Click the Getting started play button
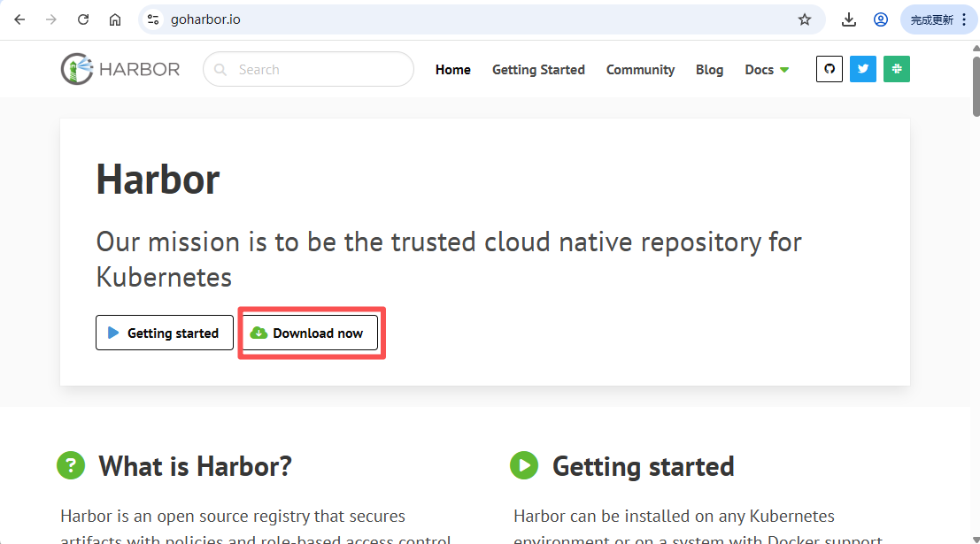Screen dimensions: 980x544 pos(165,333)
